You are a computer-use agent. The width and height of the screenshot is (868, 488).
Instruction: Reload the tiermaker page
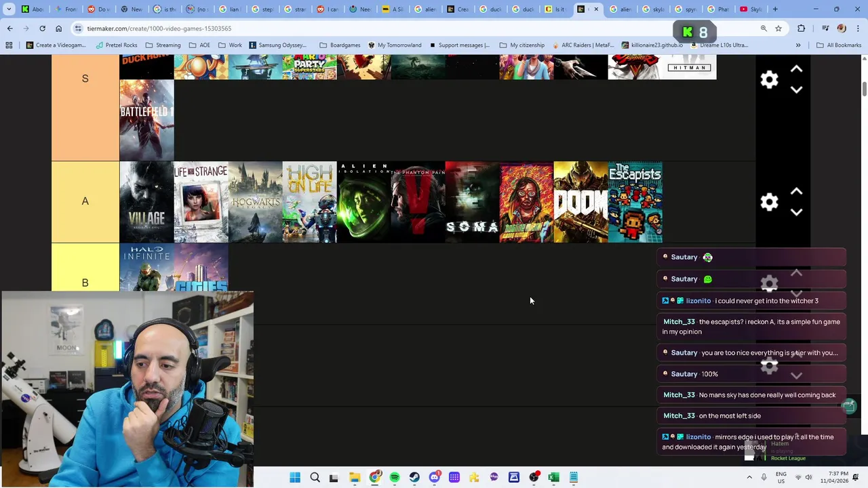[42, 28]
